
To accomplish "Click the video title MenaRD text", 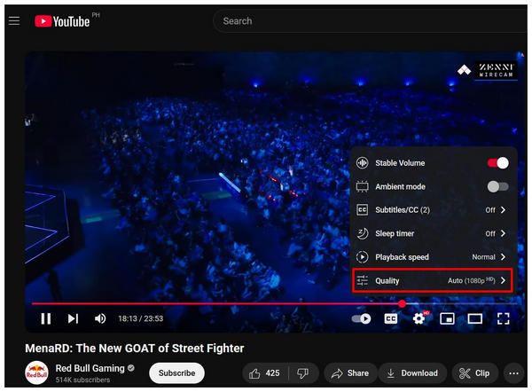I will 135,349.
